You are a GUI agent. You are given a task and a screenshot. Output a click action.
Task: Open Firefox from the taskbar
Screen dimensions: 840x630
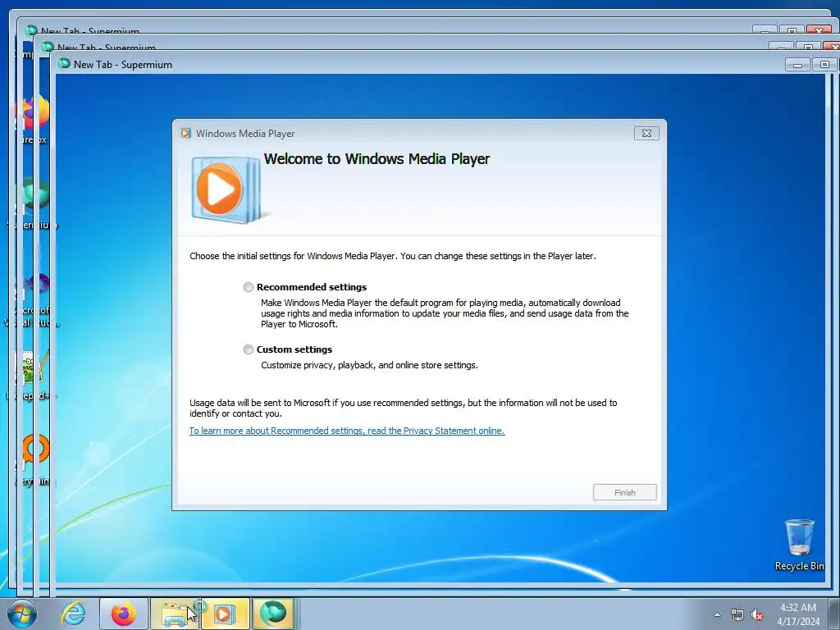pyautogui.click(x=123, y=614)
